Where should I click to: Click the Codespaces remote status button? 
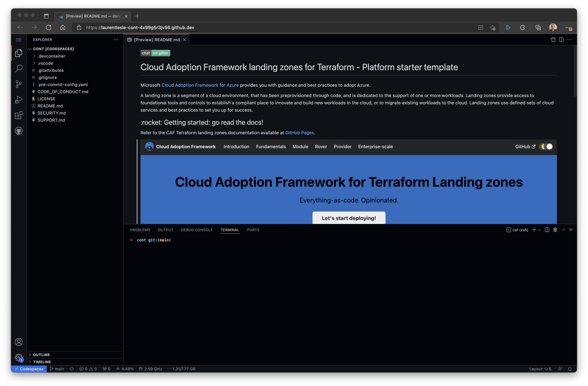coord(29,369)
